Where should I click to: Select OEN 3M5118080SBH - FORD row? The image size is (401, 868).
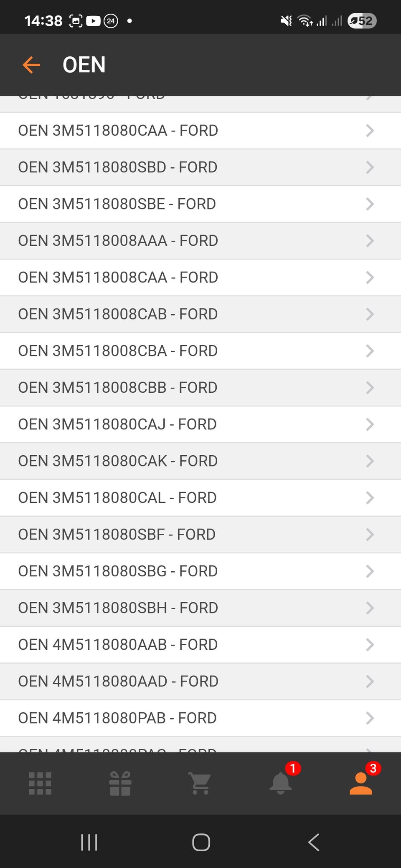[x=200, y=608]
